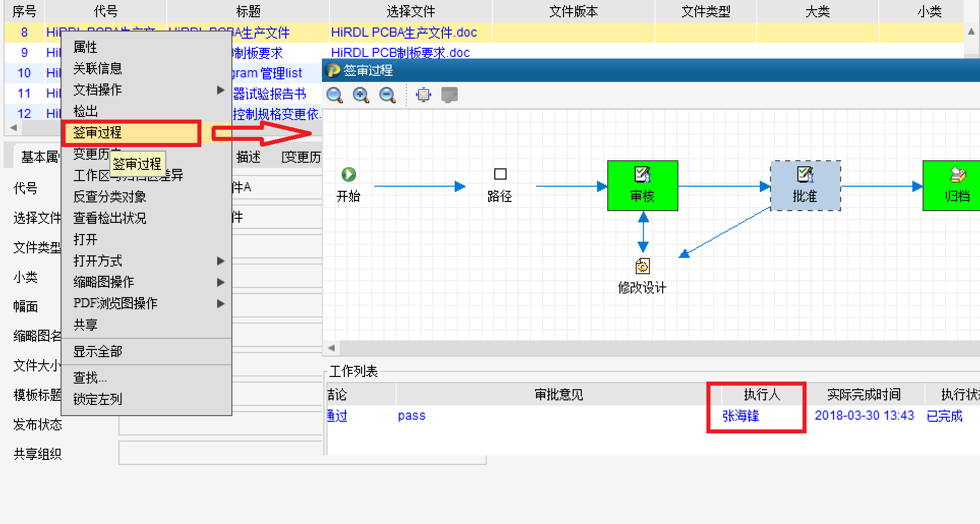The height and width of the screenshot is (524, 980).
Task: Click the 选择文件 column header
Action: [411, 11]
